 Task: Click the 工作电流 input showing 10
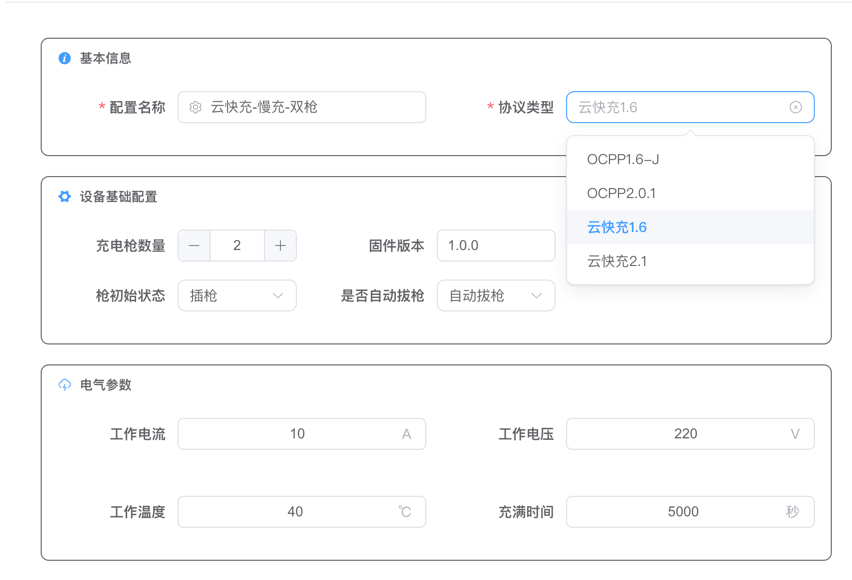(x=302, y=434)
